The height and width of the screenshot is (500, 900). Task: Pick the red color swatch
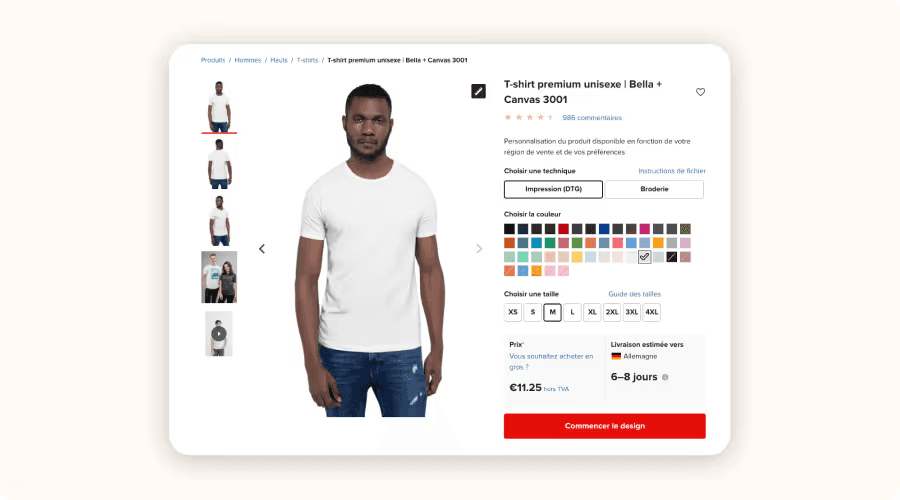coord(564,229)
